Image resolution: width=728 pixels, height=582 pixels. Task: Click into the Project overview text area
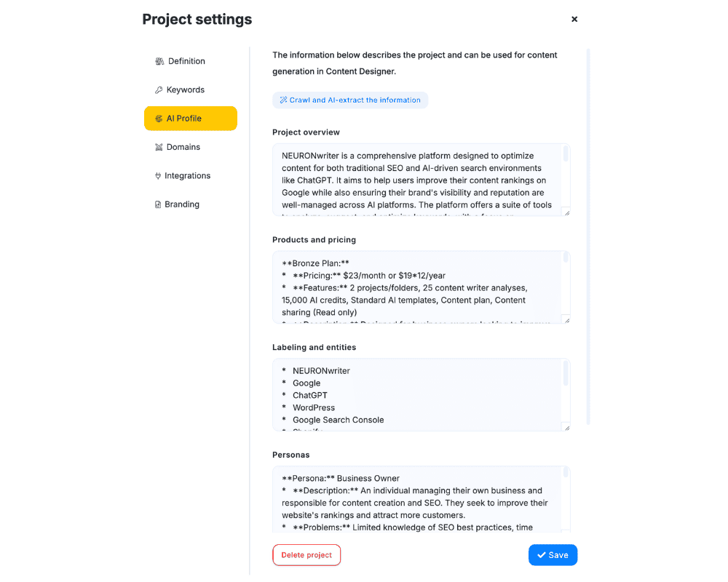pyautogui.click(x=415, y=180)
